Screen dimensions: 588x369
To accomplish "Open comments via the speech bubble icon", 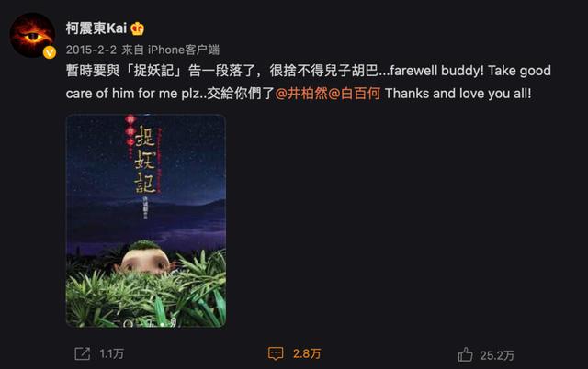I will click(276, 353).
